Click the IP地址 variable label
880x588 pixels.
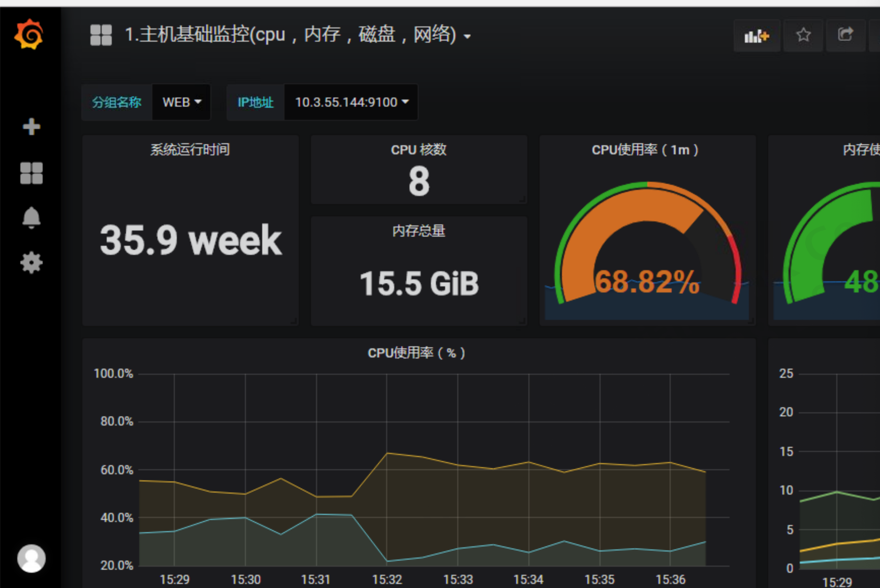click(x=256, y=102)
